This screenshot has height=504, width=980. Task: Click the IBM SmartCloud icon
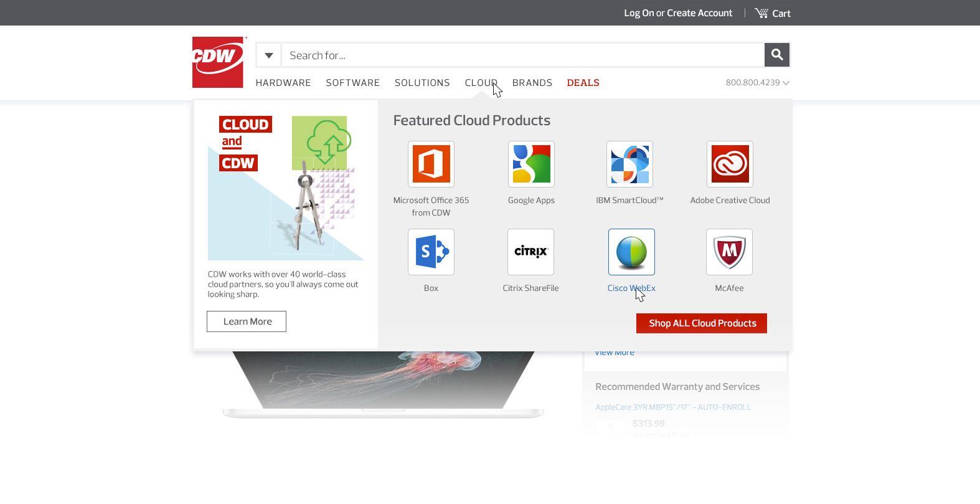click(x=629, y=164)
